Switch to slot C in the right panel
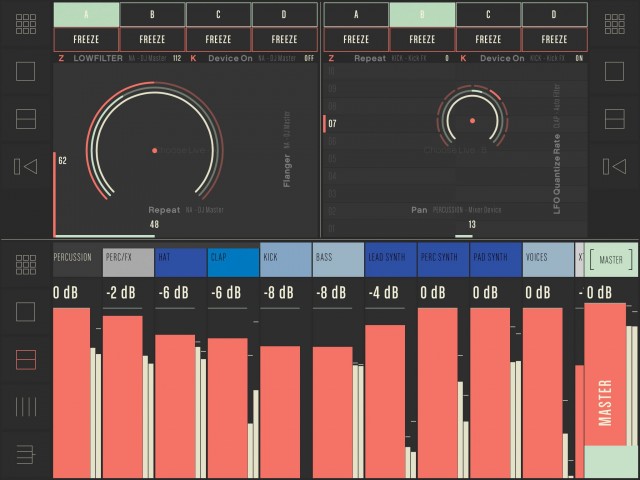Image resolution: width=640 pixels, height=480 pixels. [488, 14]
